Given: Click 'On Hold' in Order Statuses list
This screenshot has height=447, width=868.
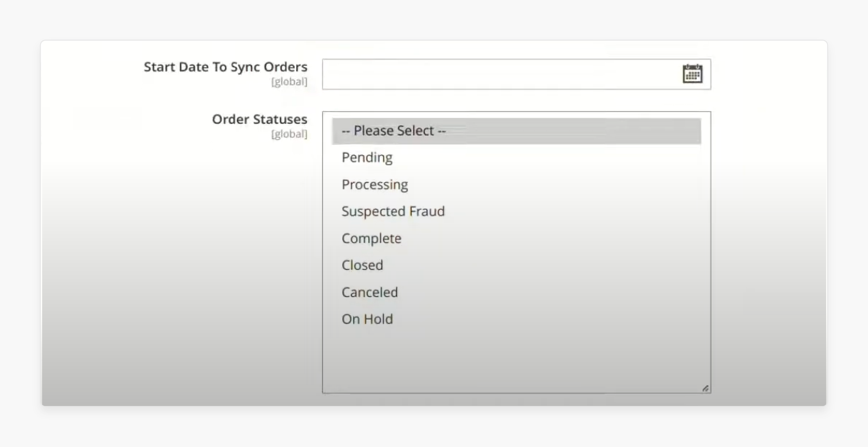Looking at the screenshot, I should click(367, 319).
